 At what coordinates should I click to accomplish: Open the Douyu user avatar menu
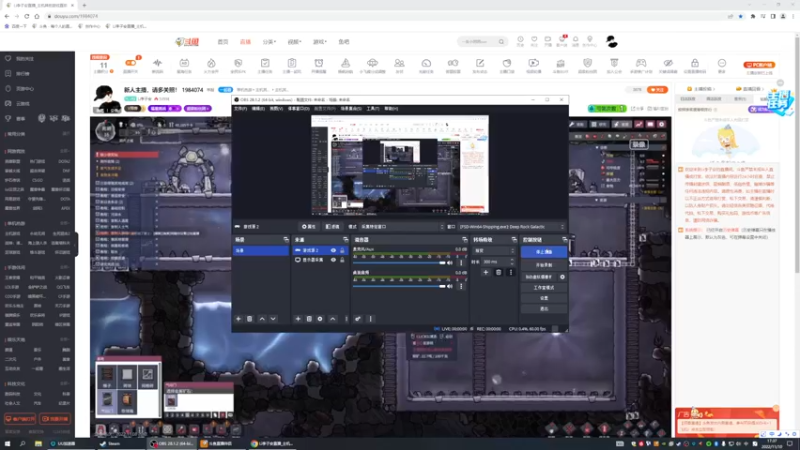(x=612, y=42)
